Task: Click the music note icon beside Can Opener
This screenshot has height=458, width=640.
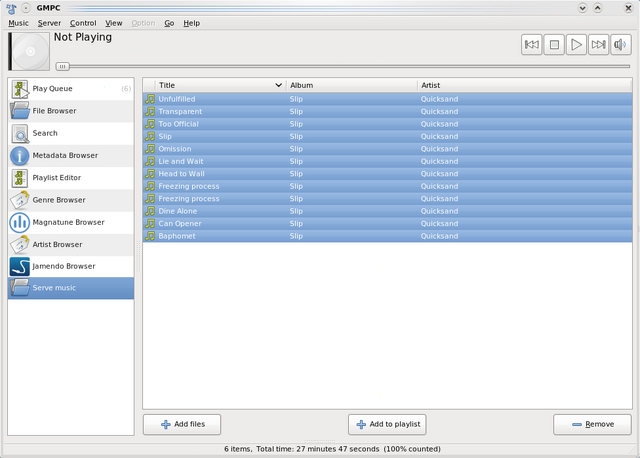Action: [150, 224]
